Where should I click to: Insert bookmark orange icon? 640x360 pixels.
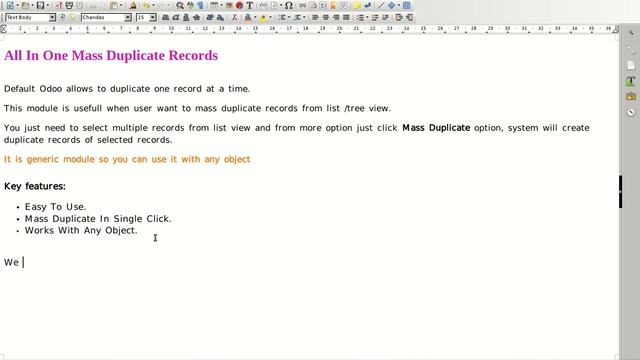333,5
